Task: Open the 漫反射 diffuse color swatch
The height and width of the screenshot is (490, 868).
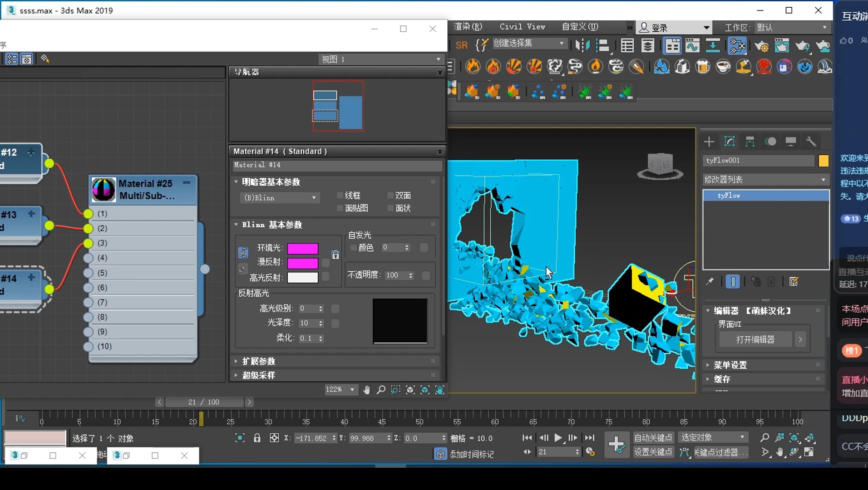Action: [303, 262]
